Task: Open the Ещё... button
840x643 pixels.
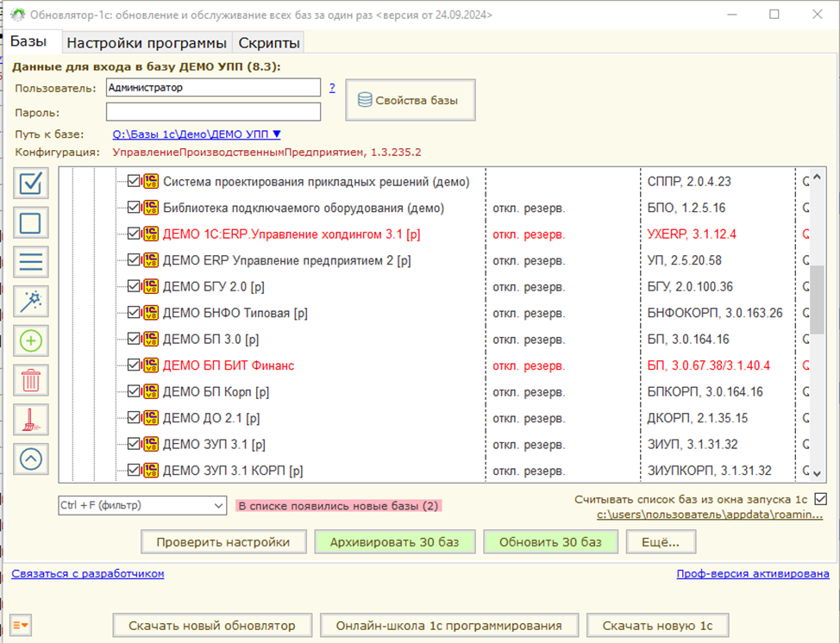Action: pyautogui.click(x=661, y=542)
